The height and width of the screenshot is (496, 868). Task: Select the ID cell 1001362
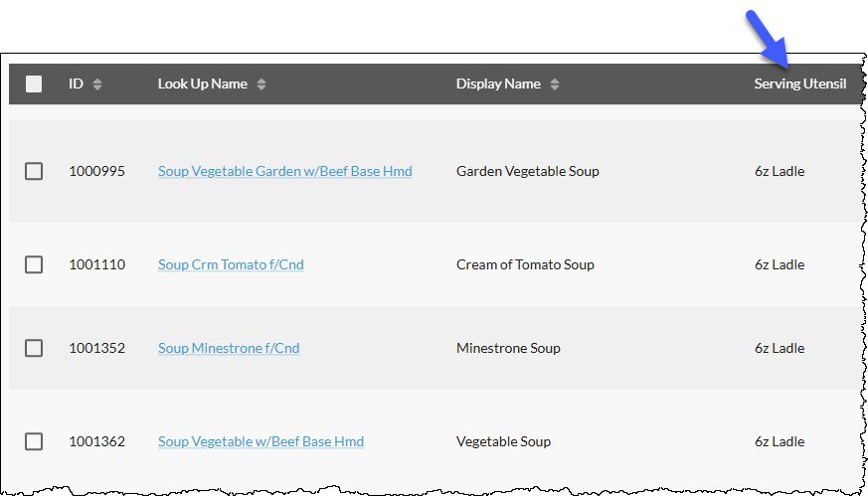[x=96, y=441]
